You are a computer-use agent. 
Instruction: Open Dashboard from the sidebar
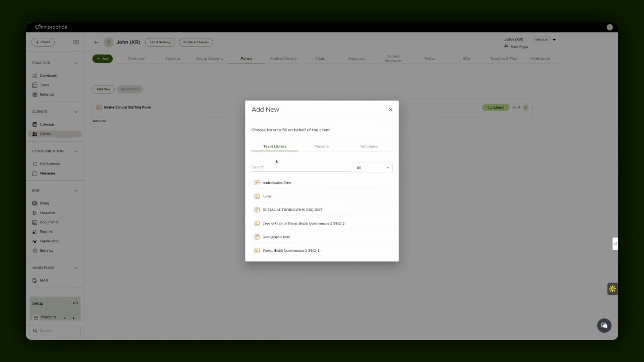tap(48, 76)
